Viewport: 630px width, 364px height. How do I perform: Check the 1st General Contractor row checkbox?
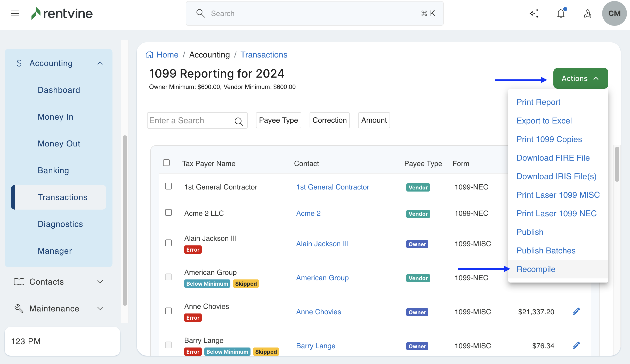tap(168, 186)
